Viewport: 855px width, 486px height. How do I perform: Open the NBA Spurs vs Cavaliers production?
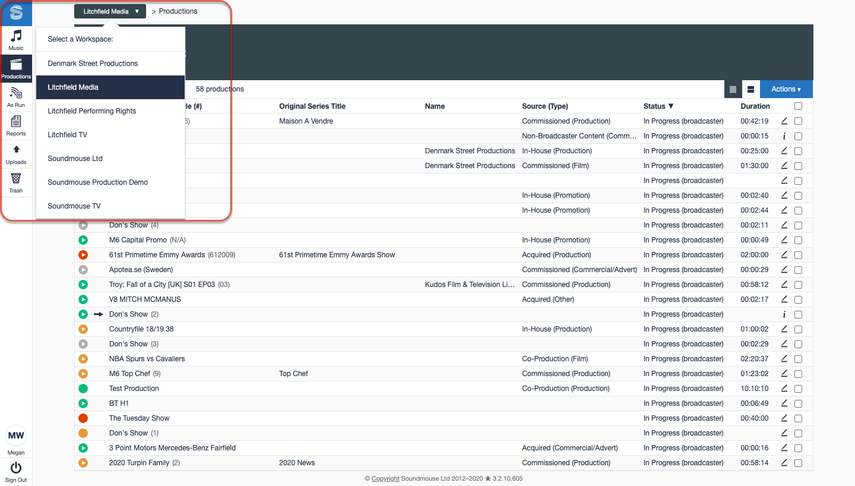tap(147, 359)
